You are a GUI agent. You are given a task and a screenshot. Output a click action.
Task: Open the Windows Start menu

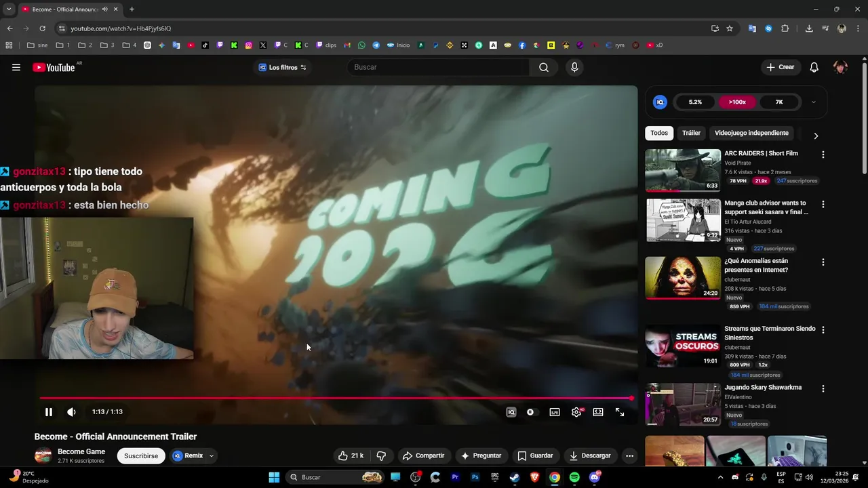click(x=274, y=477)
